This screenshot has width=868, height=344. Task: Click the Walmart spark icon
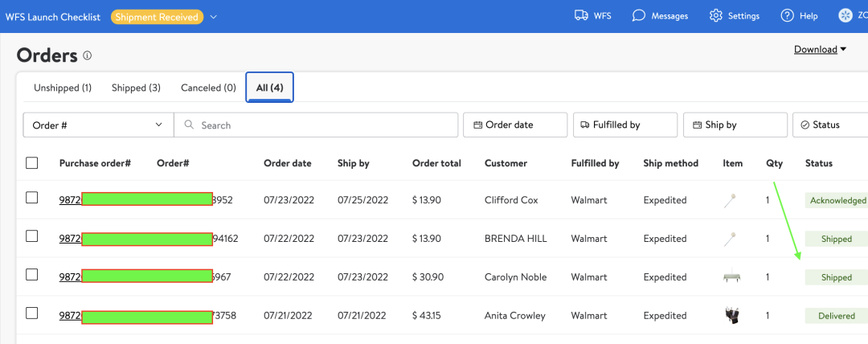pyautogui.click(x=845, y=16)
